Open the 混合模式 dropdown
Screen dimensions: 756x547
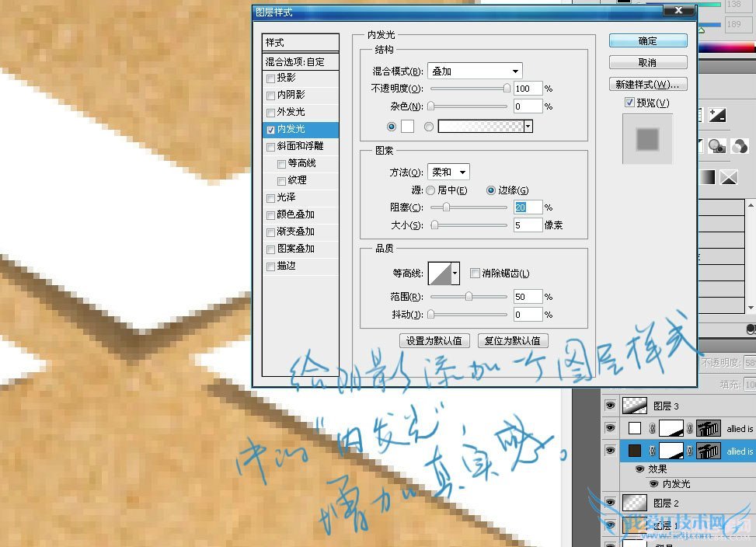pos(475,71)
